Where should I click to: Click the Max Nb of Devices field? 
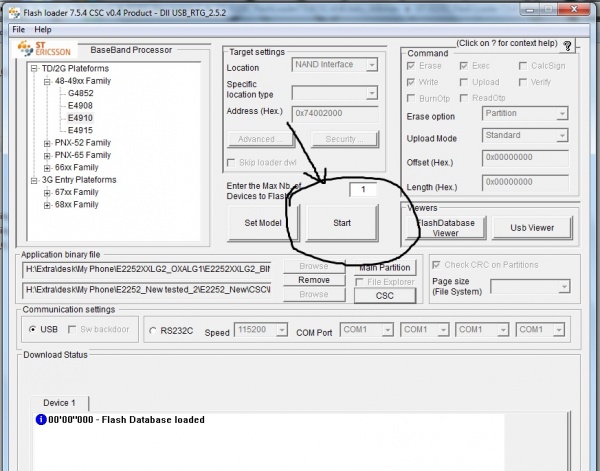click(x=363, y=189)
